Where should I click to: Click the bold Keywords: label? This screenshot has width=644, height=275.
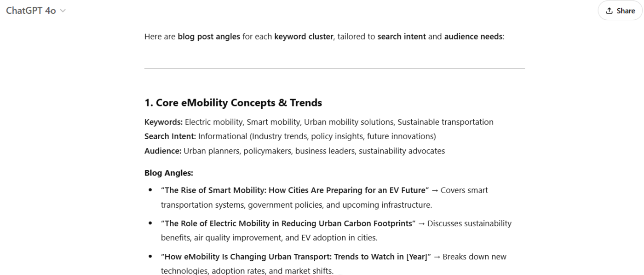tap(163, 122)
